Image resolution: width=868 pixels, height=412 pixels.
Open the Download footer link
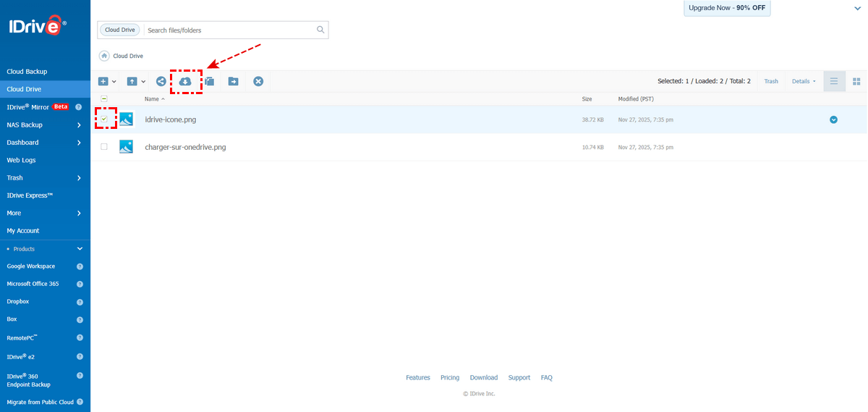click(x=484, y=377)
